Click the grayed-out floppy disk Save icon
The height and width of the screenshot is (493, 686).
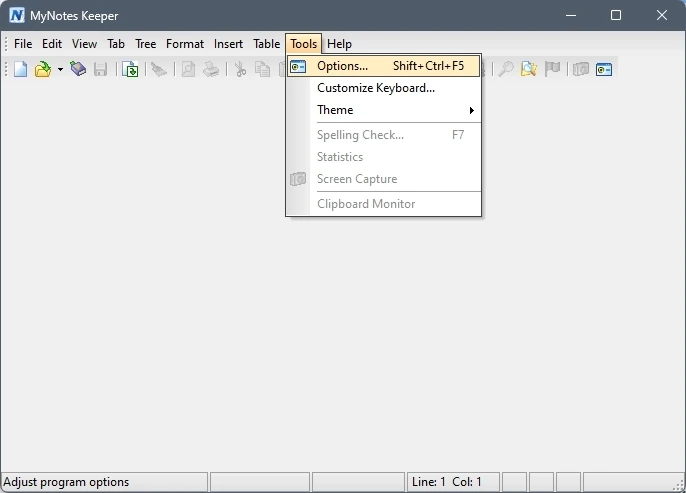[101, 69]
